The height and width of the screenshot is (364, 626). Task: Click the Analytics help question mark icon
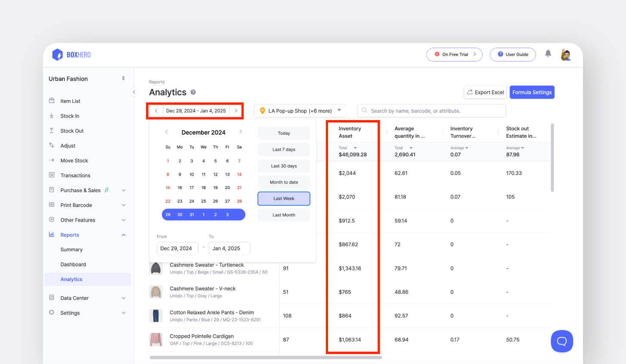click(193, 92)
